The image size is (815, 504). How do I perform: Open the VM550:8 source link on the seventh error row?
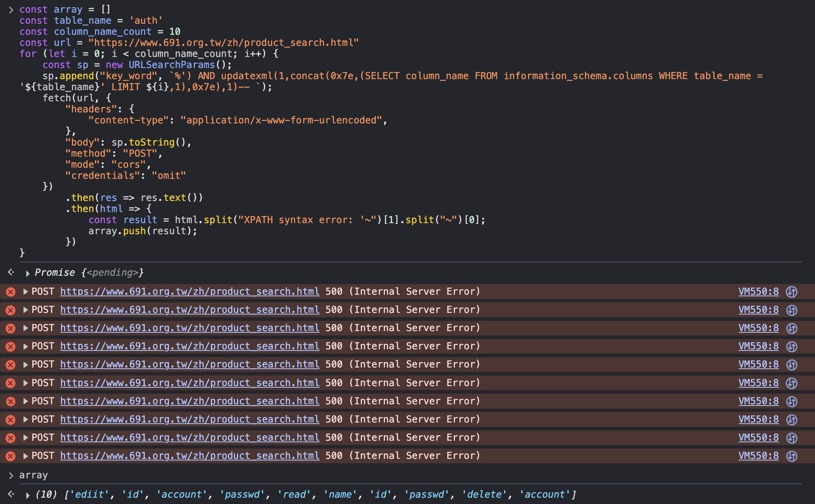[x=758, y=401]
